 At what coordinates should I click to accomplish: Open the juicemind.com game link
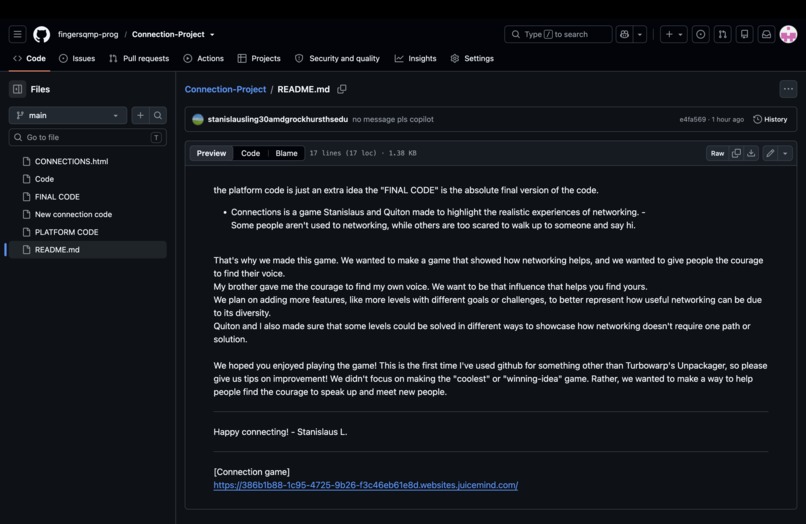[x=365, y=485]
